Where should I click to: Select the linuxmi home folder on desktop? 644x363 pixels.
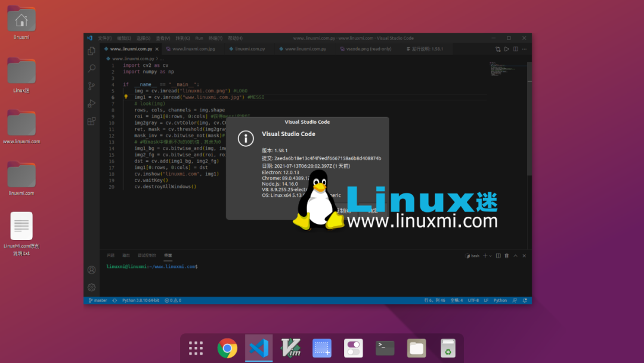(21, 23)
